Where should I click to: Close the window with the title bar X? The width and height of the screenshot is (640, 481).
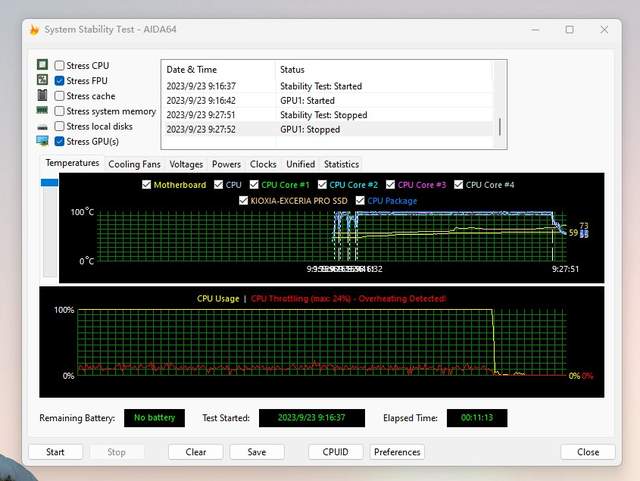click(604, 30)
